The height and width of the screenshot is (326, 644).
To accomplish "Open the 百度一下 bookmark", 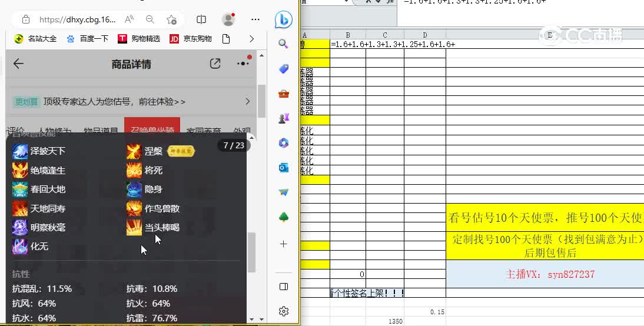I will pyautogui.click(x=88, y=39).
